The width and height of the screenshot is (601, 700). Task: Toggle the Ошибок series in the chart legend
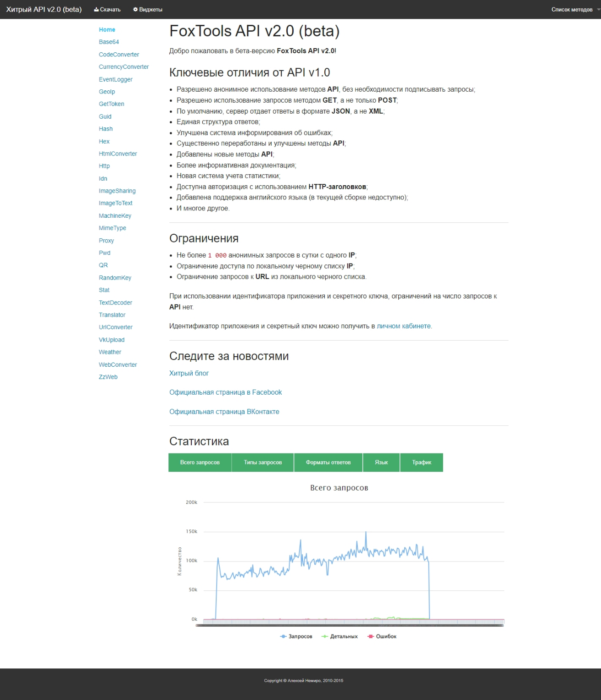click(382, 637)
